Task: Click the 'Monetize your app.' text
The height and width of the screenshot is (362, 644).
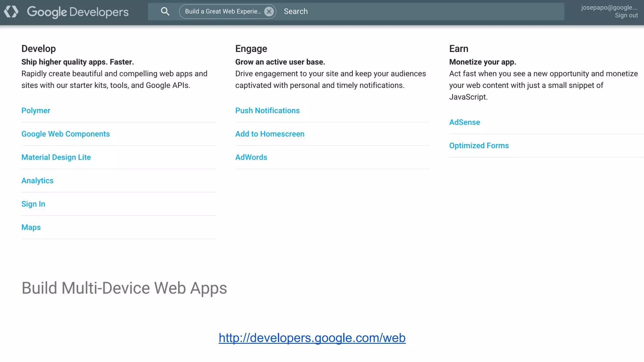Action: click(483, 62)
